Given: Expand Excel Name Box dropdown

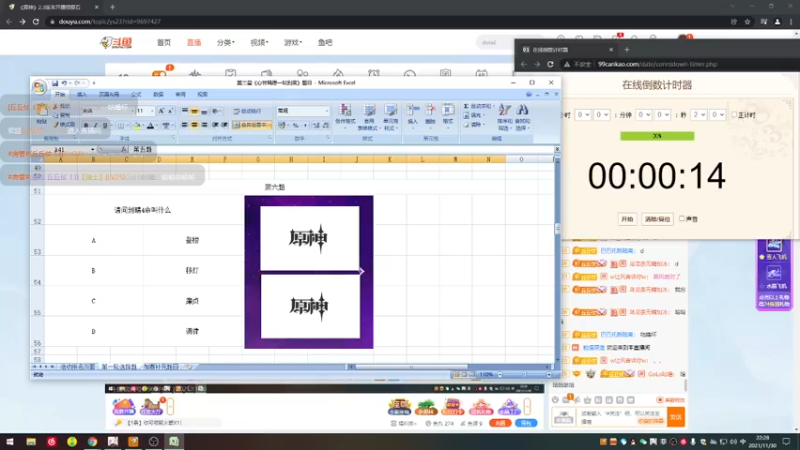Looking at the screenshot, I should [92, 149].
